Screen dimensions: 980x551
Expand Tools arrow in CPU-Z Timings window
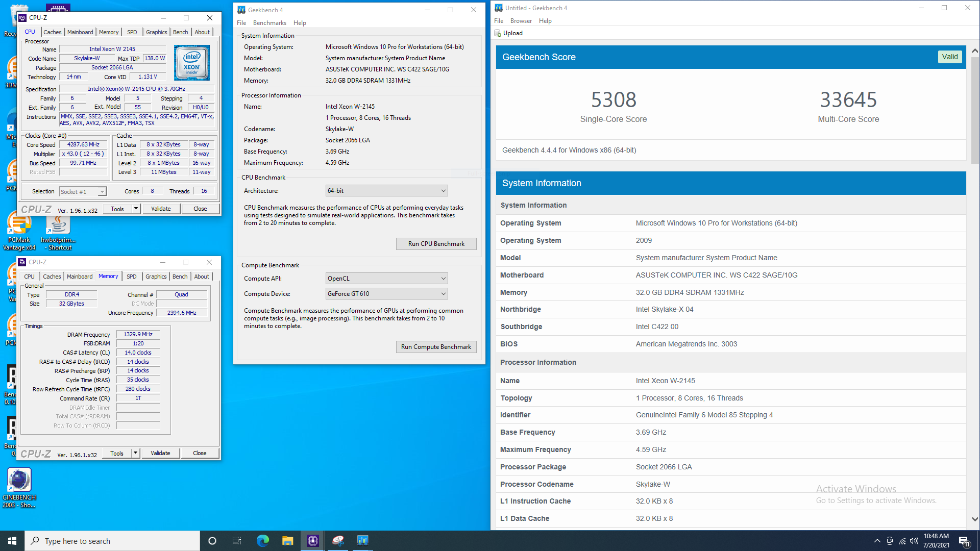135,453
